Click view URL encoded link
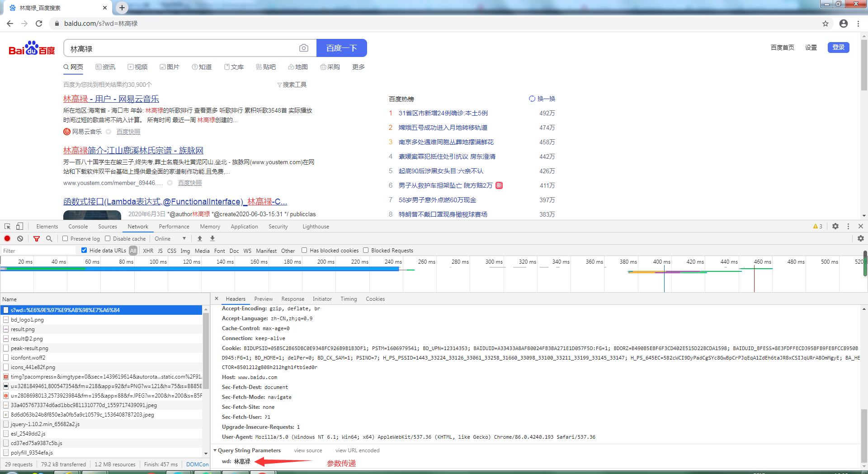This screenshot has height=474, width=868. pos(357,450)
